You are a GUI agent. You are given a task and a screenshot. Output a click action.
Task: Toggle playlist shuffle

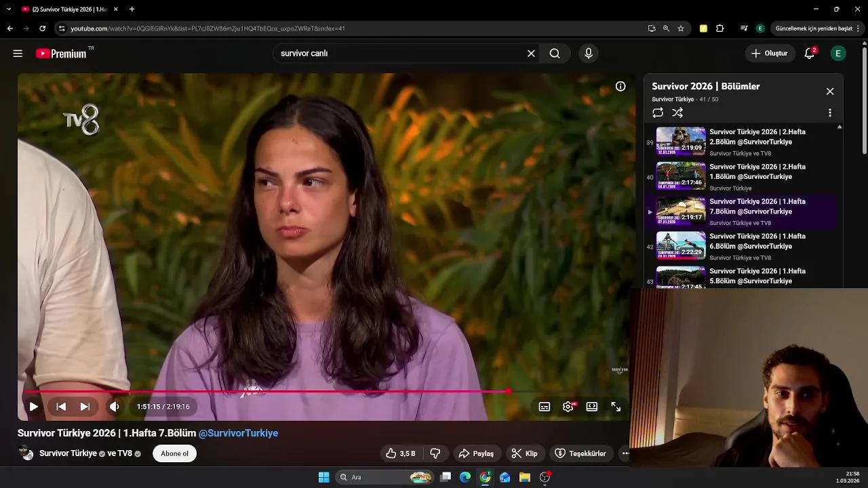point(677,113)
